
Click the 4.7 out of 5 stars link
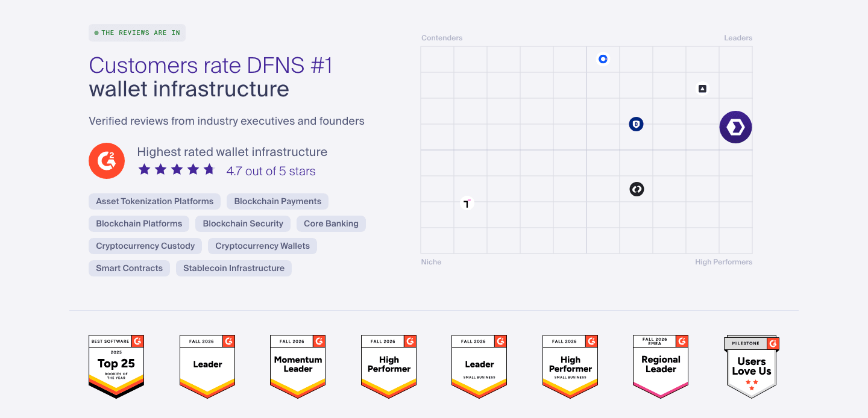[271, 171]
